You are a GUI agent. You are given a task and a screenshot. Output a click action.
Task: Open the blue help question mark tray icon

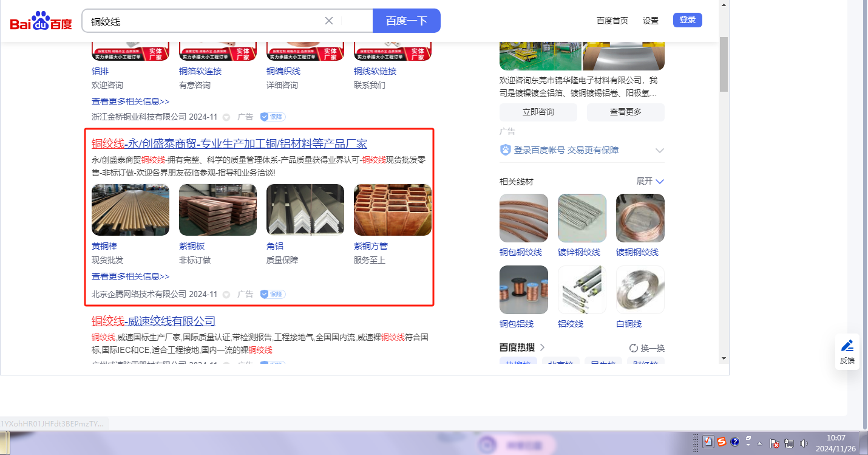point(734,442)
